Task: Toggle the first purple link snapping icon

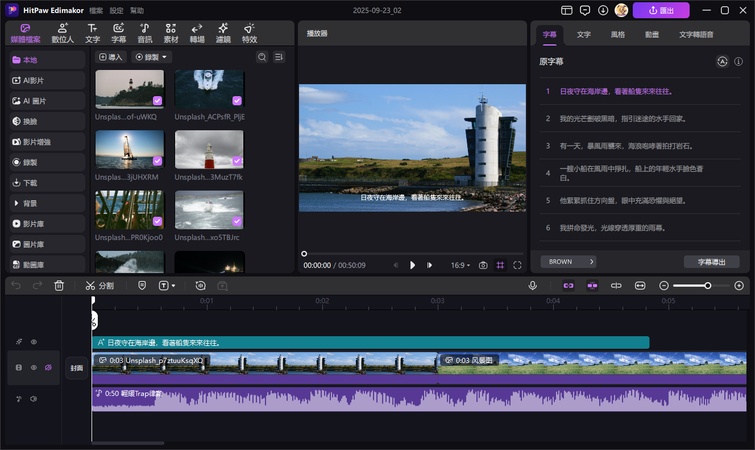Action: tap(568, 285)
